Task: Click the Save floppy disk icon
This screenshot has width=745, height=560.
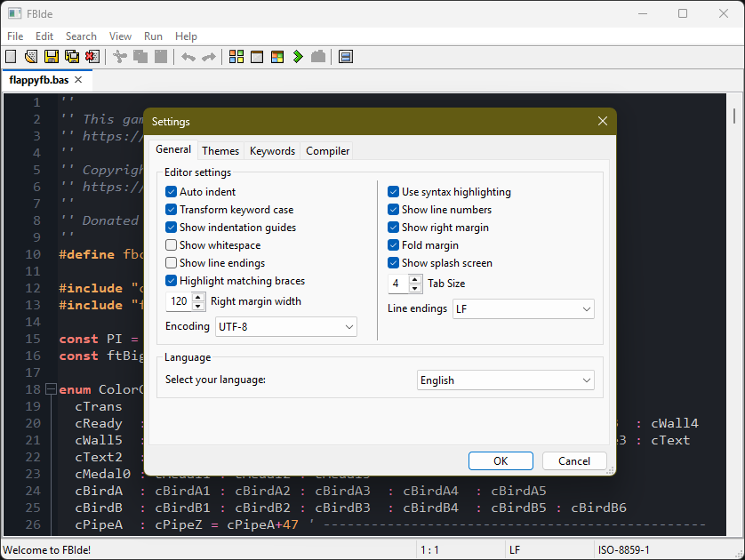Action: [52, 57]
